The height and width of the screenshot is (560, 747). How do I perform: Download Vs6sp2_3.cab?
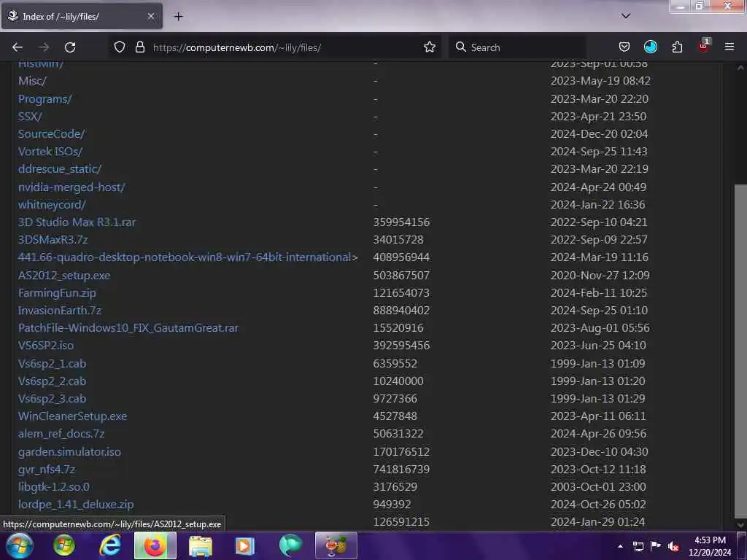pyautogui.click(x=52, y=399)
